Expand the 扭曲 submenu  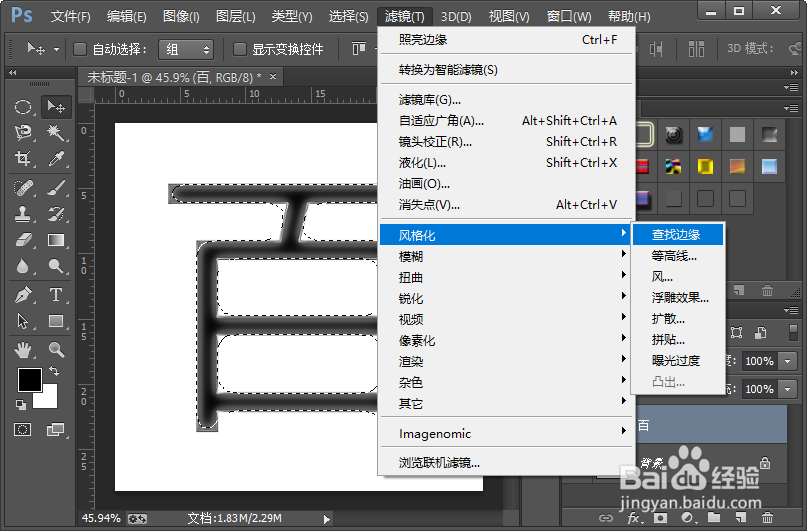[506, 277]
